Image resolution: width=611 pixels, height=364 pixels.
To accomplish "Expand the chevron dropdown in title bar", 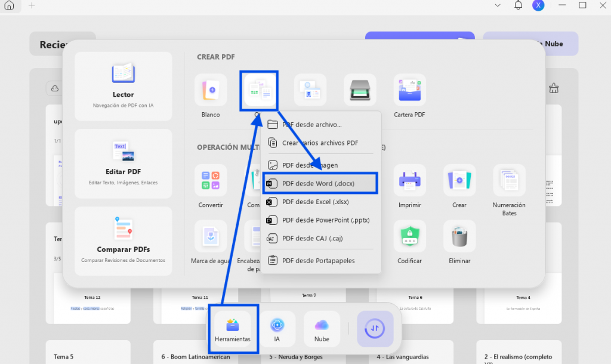I will (x=498, y=5).
